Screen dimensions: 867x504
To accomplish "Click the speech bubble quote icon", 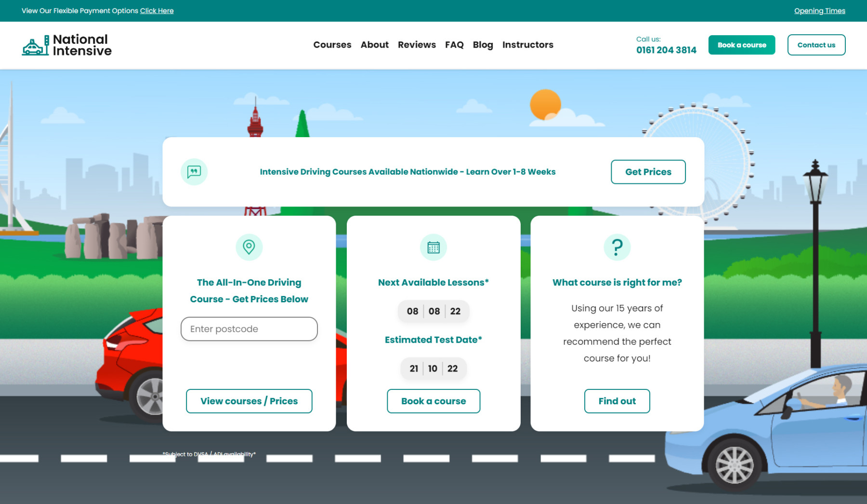I will 194,172.
